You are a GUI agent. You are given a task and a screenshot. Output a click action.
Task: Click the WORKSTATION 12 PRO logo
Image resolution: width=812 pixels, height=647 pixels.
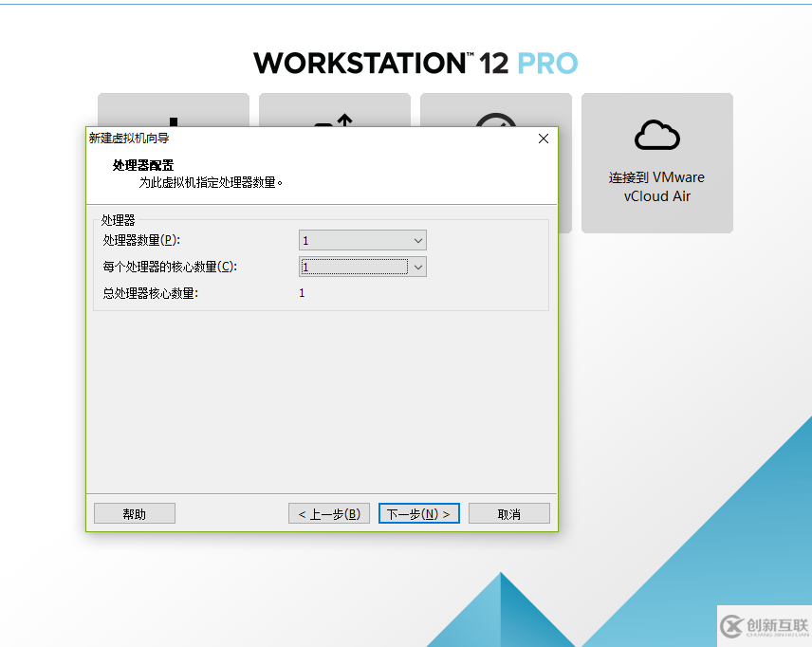point(415,64)
